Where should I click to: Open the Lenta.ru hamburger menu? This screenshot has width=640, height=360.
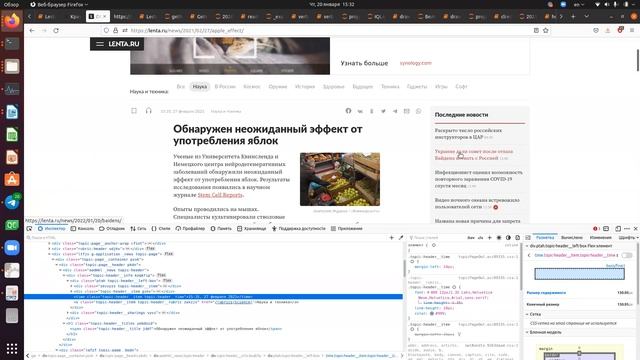click(100, 44)
